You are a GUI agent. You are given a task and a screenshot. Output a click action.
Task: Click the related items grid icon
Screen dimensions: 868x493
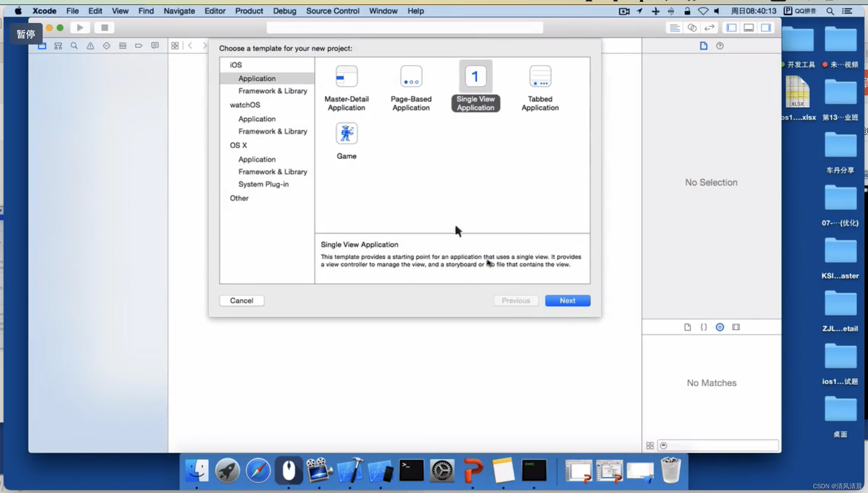(x=175, y=46)
